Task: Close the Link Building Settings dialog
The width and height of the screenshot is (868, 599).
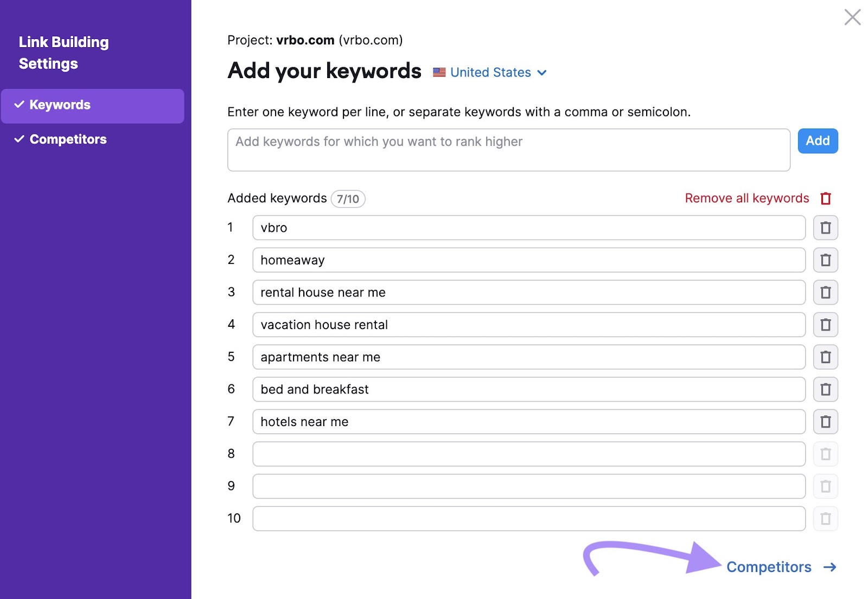Action: (852, 17)
